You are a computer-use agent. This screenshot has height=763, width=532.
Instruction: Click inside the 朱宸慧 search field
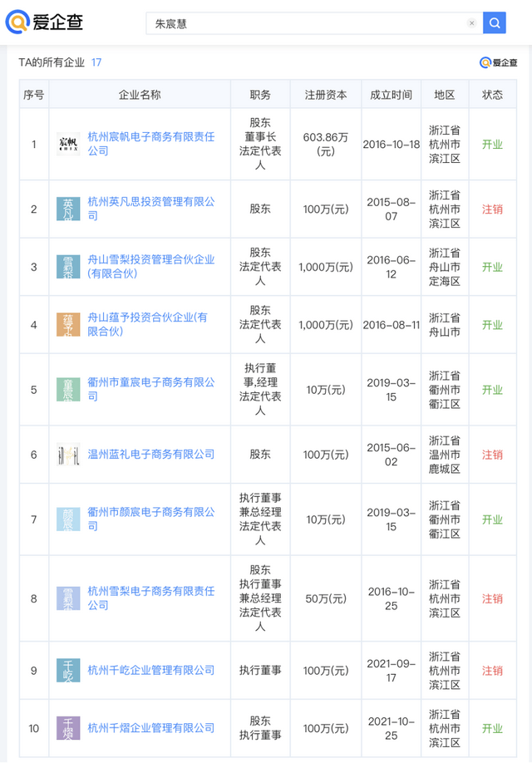click(299, 23)
